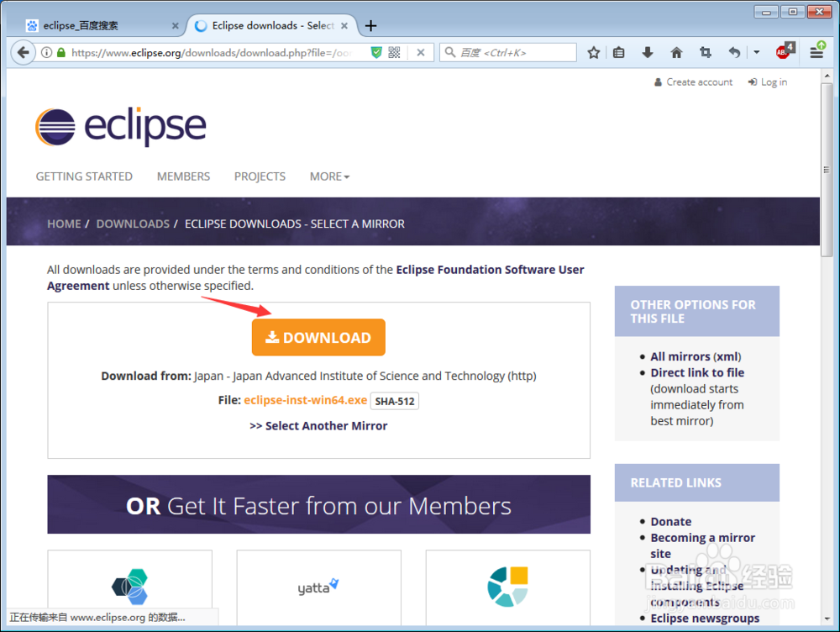Open dropdown arrow next to undo icon
Image resolution: width=840 pixels, height=632 pixels.
pos(757,53)
